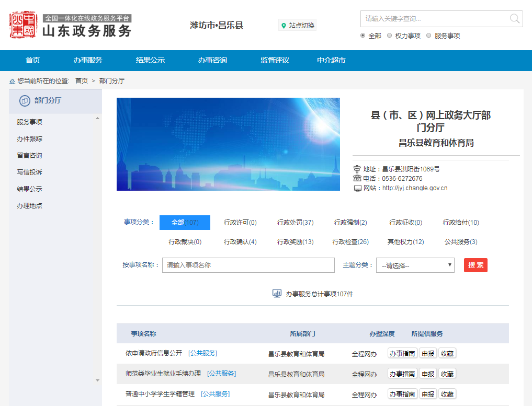
Task: Click the home icon in breadcrumb
Action: [x=12, y=81]
